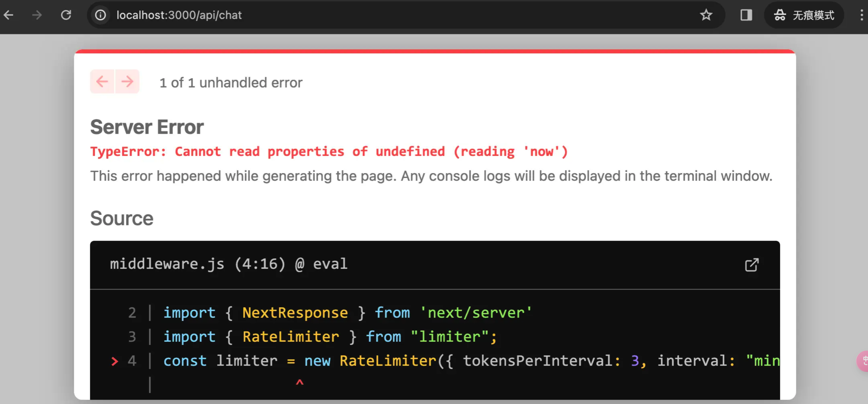
Task: Click the 无痕模式 incognito label
Action: [813, 15]
